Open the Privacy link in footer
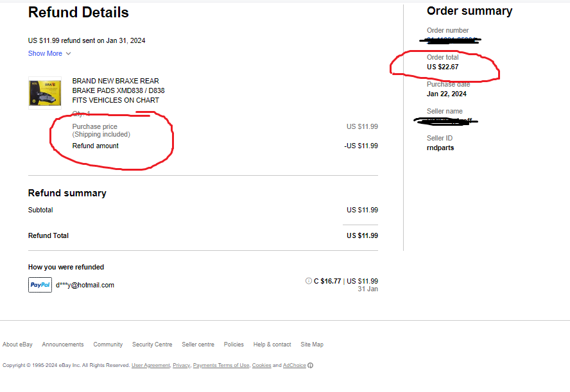This screenshot has width=570, height=392. pyautogui.click(x=182, y=366)
